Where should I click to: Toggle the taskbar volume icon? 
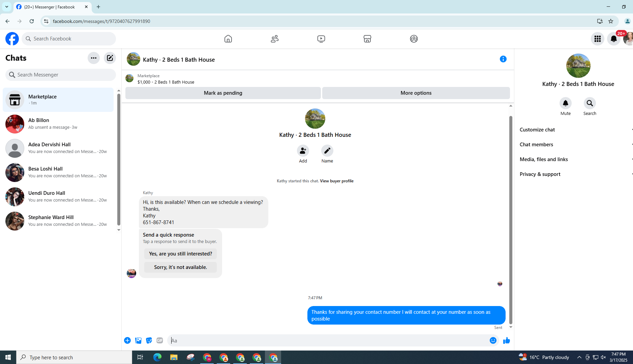click(603, 357)
